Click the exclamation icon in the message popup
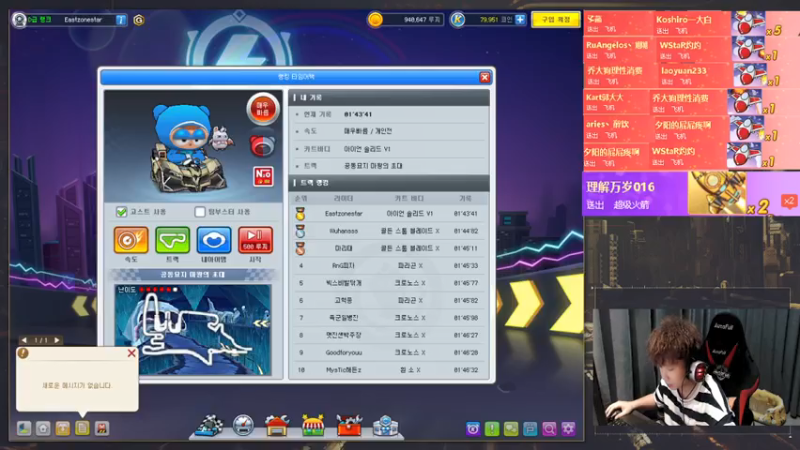This screenshot has height=450, width=800. pyautogui.click(x=23, y=353)
